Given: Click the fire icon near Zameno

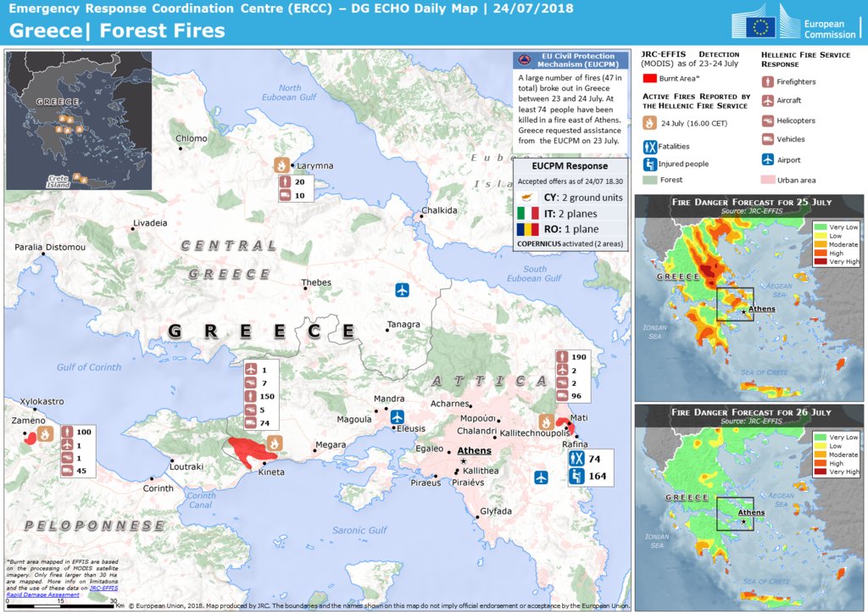Looking at the screenshot, I should (46, 433).
